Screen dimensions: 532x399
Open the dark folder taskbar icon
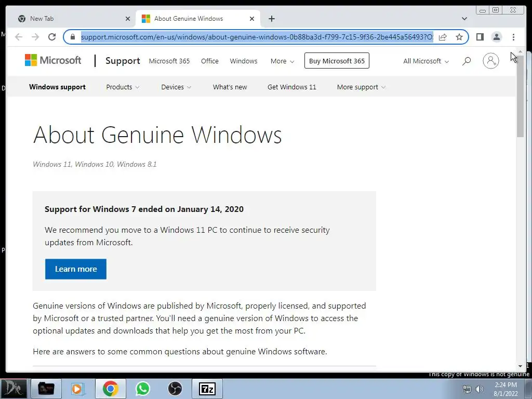[46, 389]
